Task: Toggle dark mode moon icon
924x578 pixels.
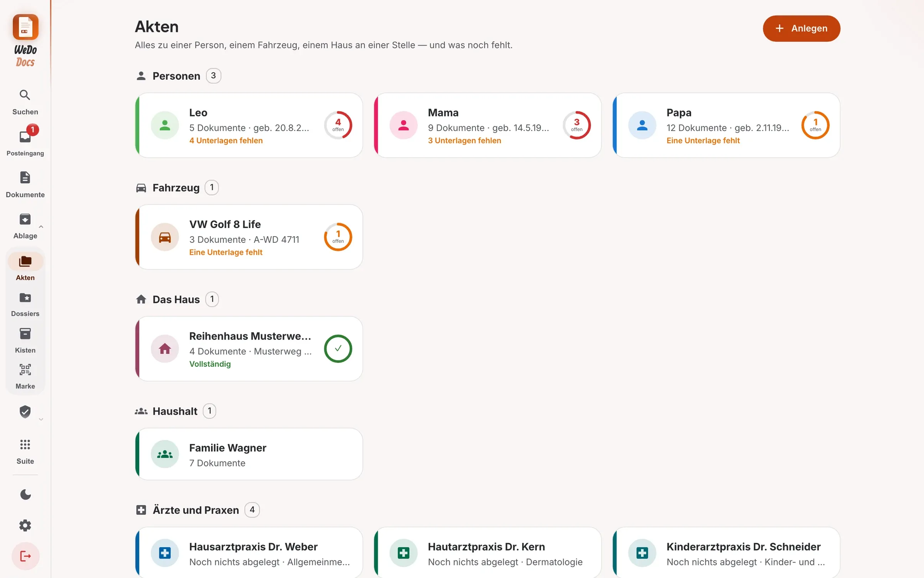Action: 25,494
